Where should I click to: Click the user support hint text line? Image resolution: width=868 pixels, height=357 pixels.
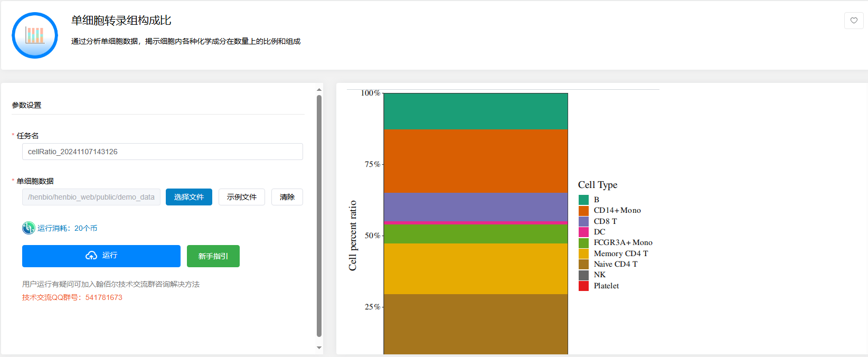(x=111, y=284)
